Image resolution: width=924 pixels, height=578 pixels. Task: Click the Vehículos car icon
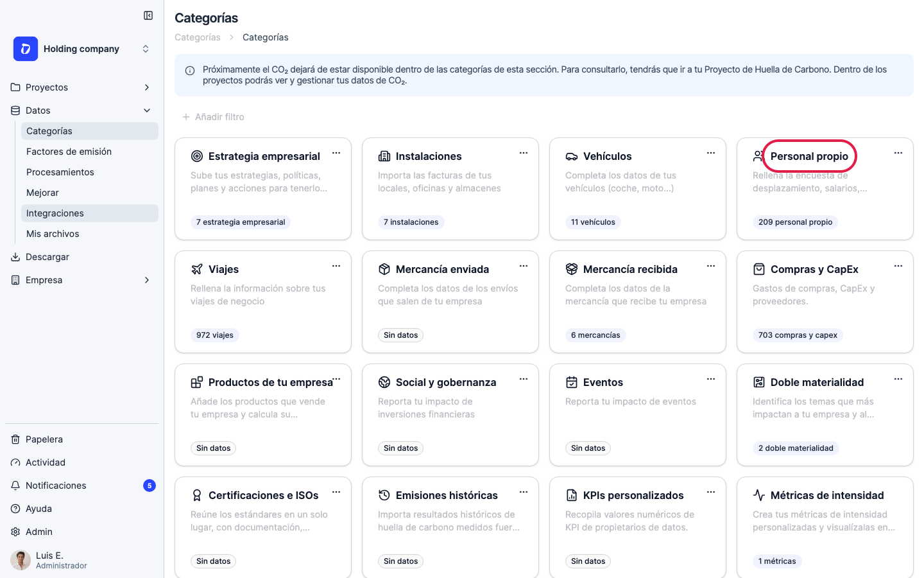[x=572, y=156]
